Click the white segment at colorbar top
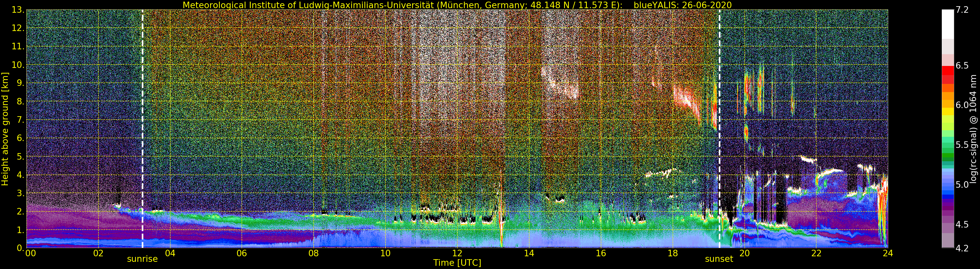This screenshot has height=269, width=980. [x=948, y=24]
